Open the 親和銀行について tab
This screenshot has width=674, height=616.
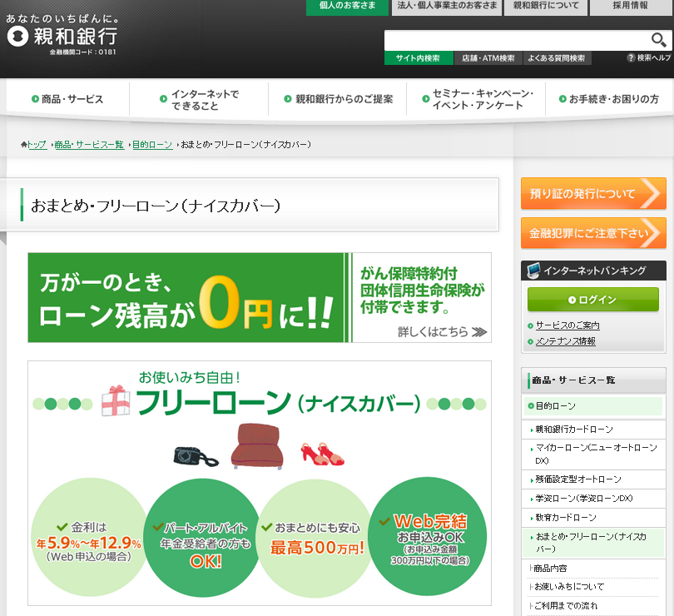coord(546,7)
